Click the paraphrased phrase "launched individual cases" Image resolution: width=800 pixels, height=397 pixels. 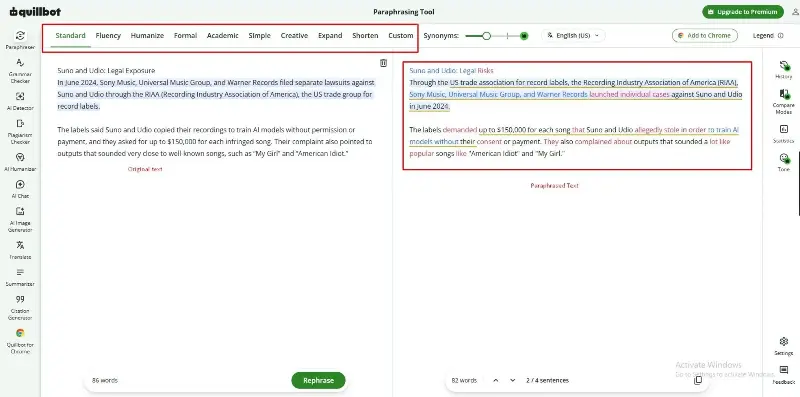629,94
